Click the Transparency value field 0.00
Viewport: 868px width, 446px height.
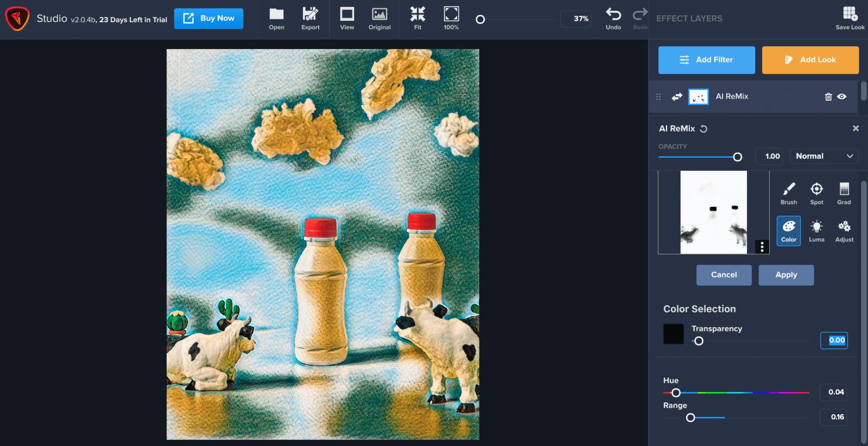coord(834,340)
